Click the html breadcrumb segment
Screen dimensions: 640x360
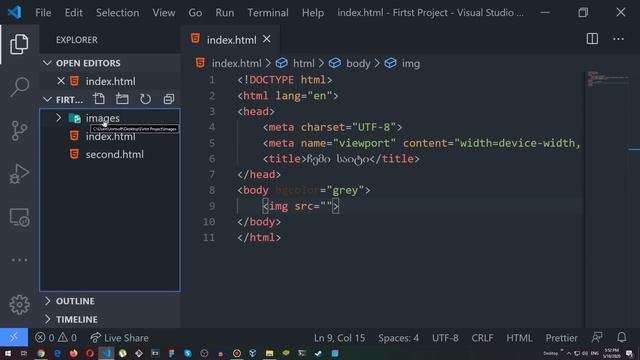click(x=303, y=63)
